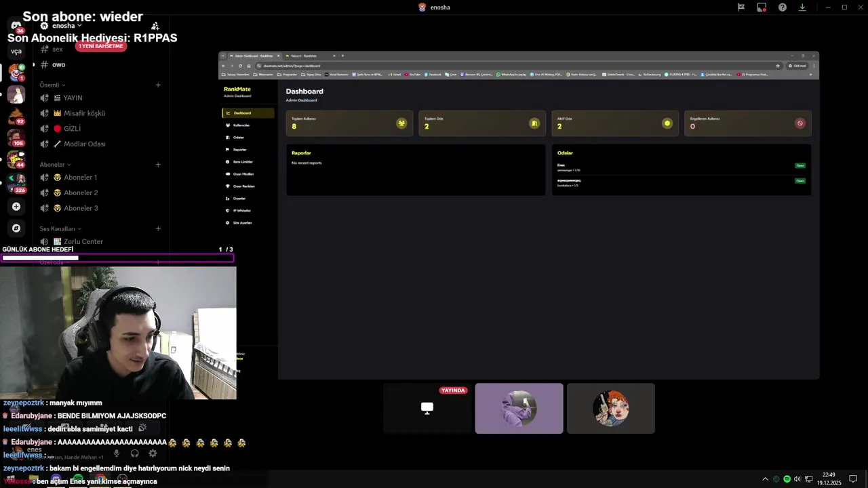Click the Add a Server plus icon

16,206
